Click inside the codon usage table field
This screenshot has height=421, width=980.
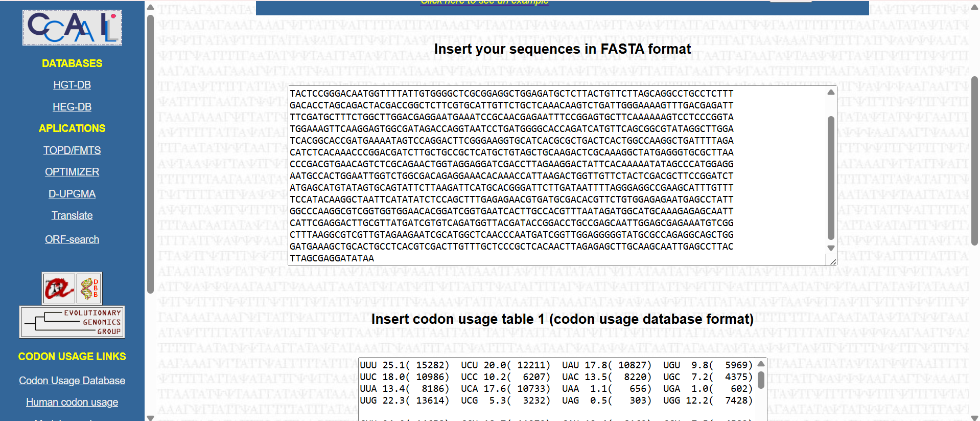(558, 389)
